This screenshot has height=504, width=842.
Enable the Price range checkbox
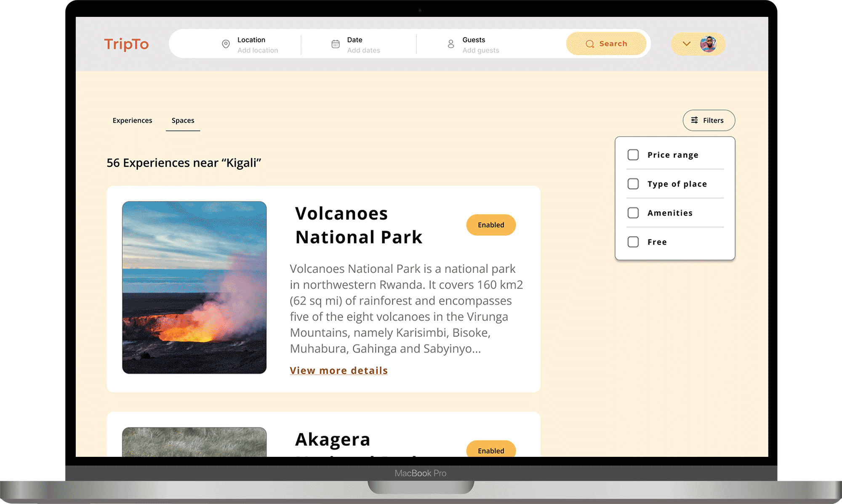633,155
